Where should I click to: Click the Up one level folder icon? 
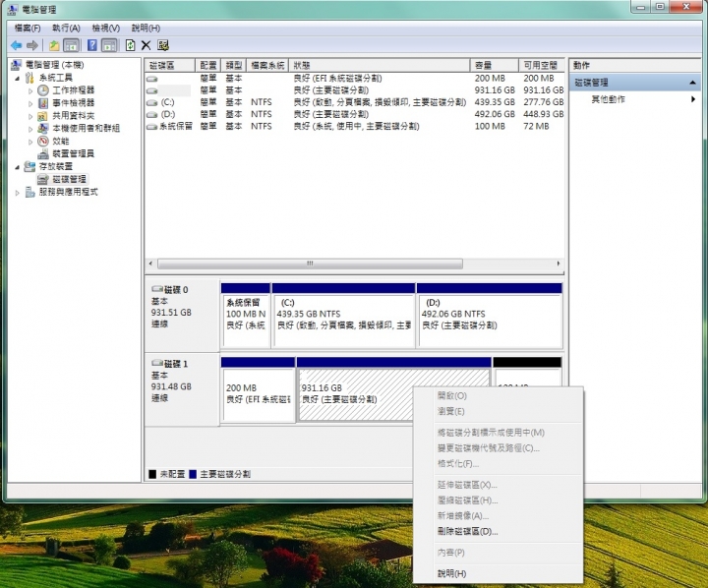pyautogui.click(x=54, y=45)
